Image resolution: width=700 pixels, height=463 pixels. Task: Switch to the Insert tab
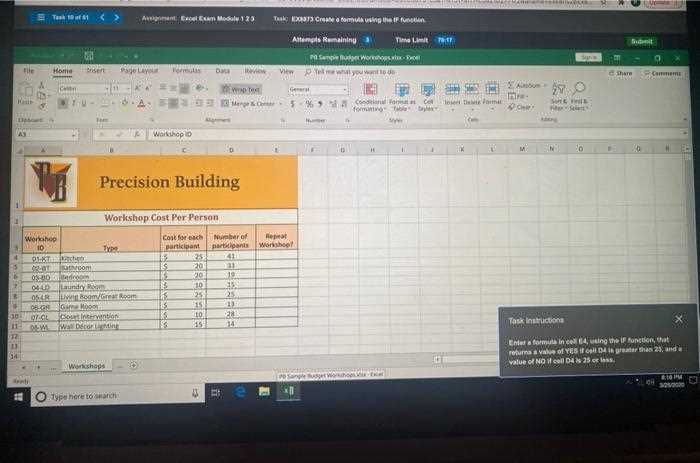pyautogui.click(x=96, y=71)
